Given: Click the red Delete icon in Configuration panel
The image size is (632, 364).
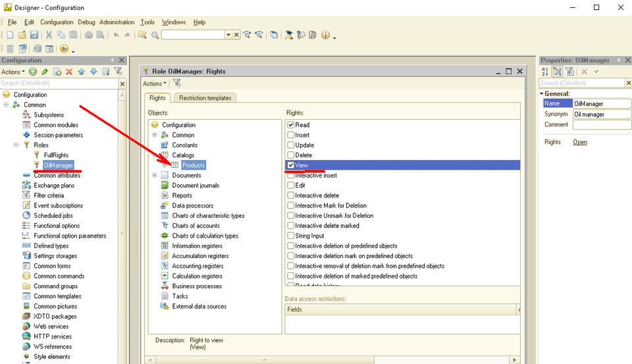Looking at the screenshot, I should (69, 72).
